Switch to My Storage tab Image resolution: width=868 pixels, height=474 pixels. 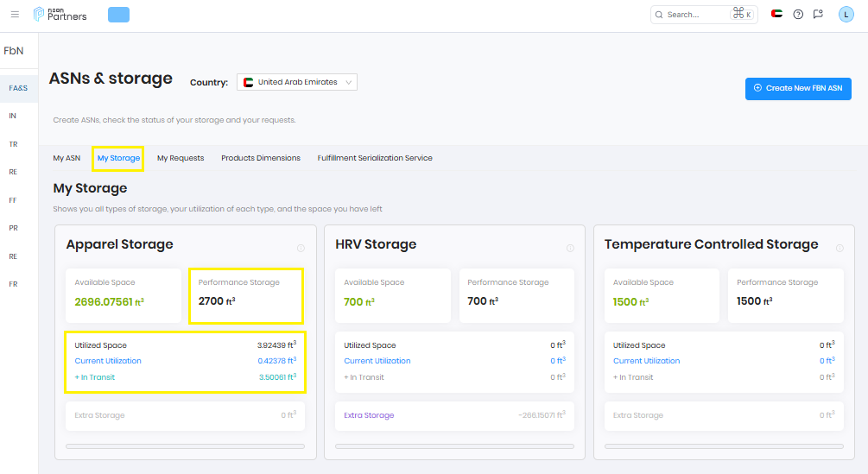(118, 158)
